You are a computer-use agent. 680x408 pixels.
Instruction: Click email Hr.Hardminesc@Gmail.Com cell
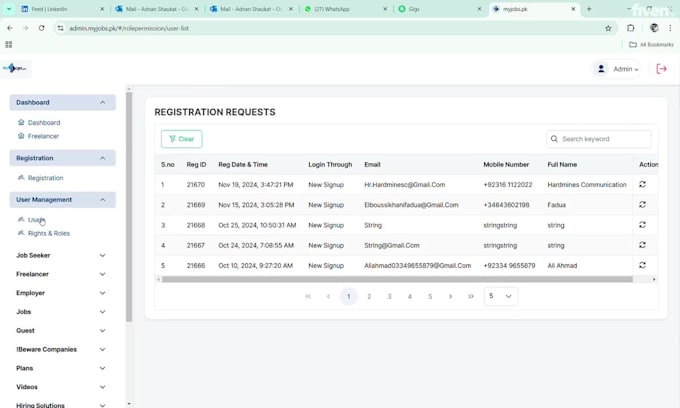[405, 185]
